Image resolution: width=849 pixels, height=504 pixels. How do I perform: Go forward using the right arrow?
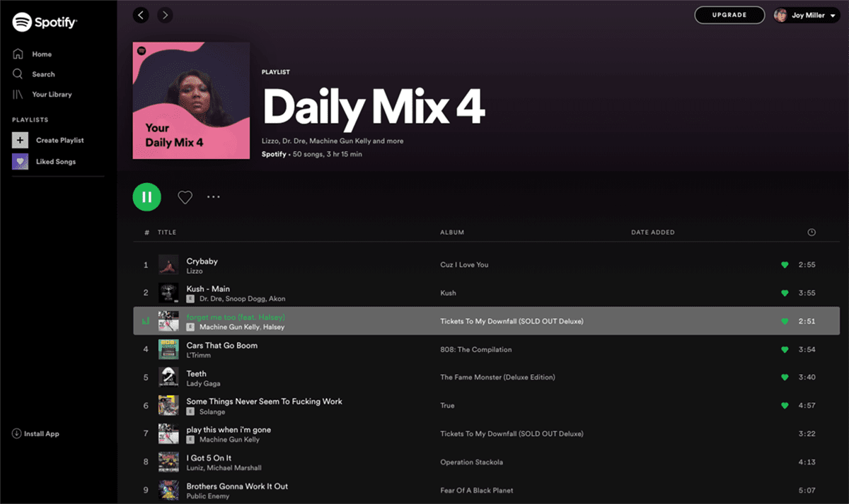165,15
